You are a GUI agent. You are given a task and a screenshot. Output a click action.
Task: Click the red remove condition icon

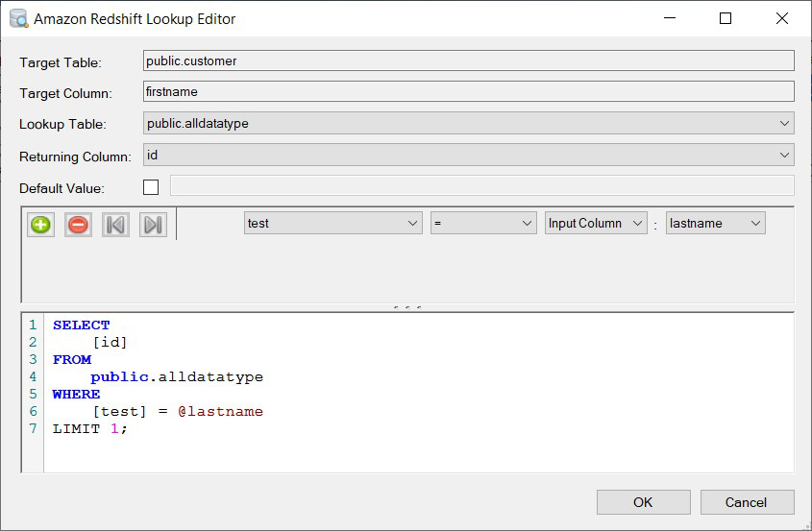(x=78, y=225)
